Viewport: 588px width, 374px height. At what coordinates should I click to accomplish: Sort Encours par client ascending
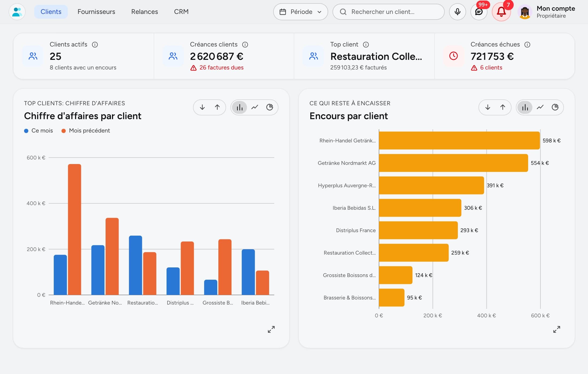[x=503, y=107]
